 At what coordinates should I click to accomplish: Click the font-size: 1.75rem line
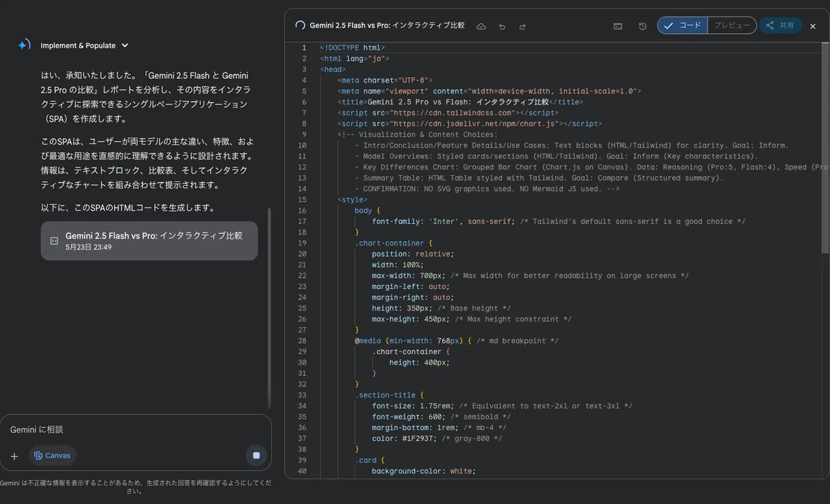click(x=502, y=406)
